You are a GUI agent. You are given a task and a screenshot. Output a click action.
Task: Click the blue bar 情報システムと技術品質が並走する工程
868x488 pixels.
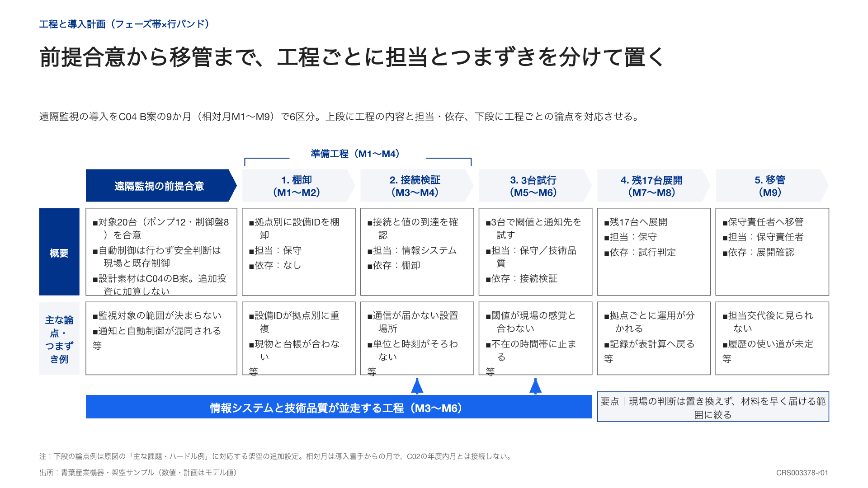click(x=339, y=407)
